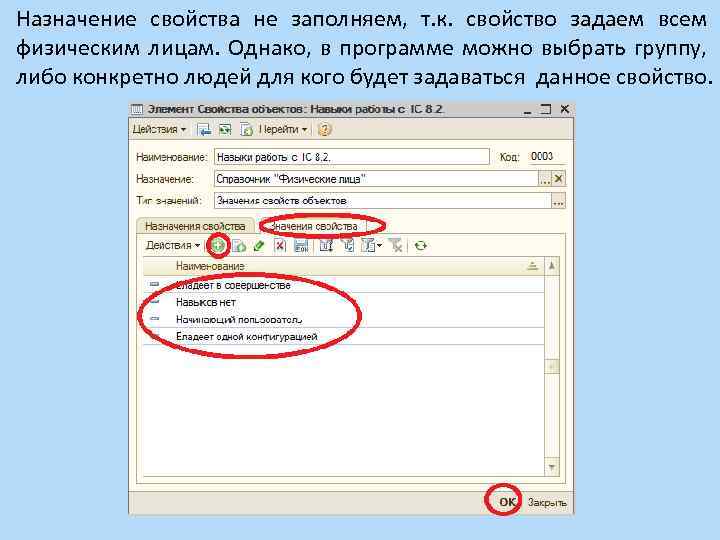Select the row Владеет в совершенстве
Image resolution: width=720 pixels, height=540 pixels.
tap(343, 285)
